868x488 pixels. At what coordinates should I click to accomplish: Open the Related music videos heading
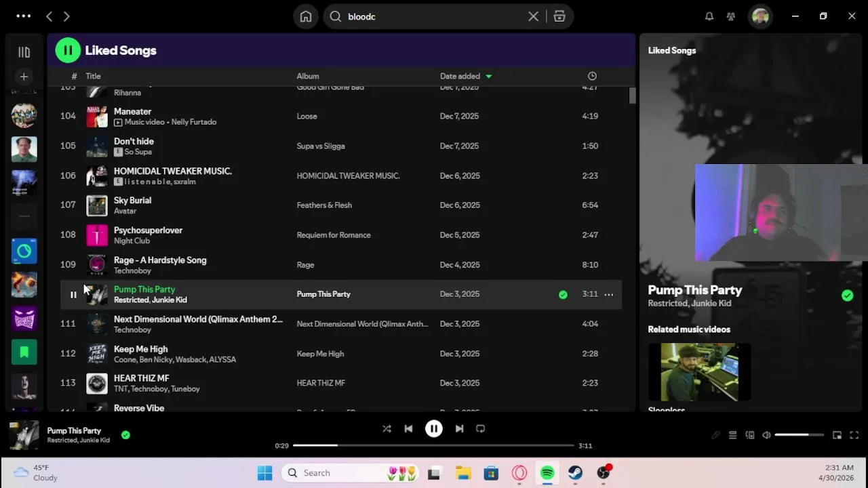[x=689, y=329]
